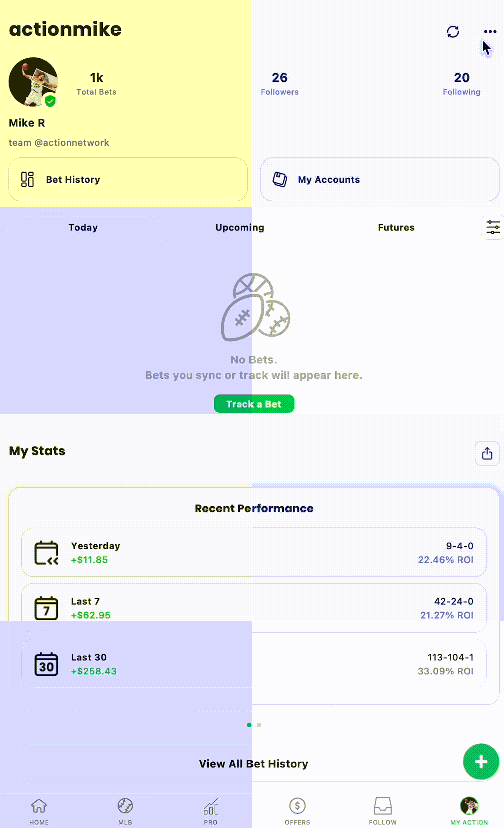Select the Futures tab

396,227
